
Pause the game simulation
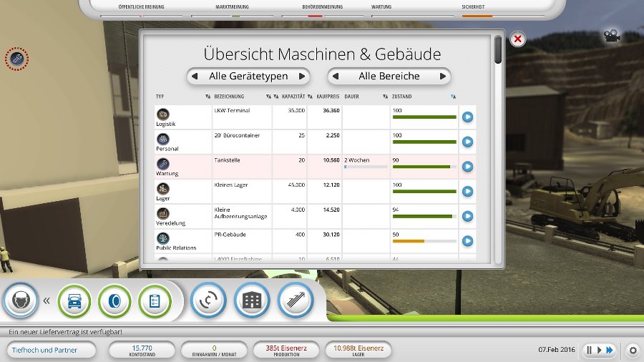click(x=590, y=350)
